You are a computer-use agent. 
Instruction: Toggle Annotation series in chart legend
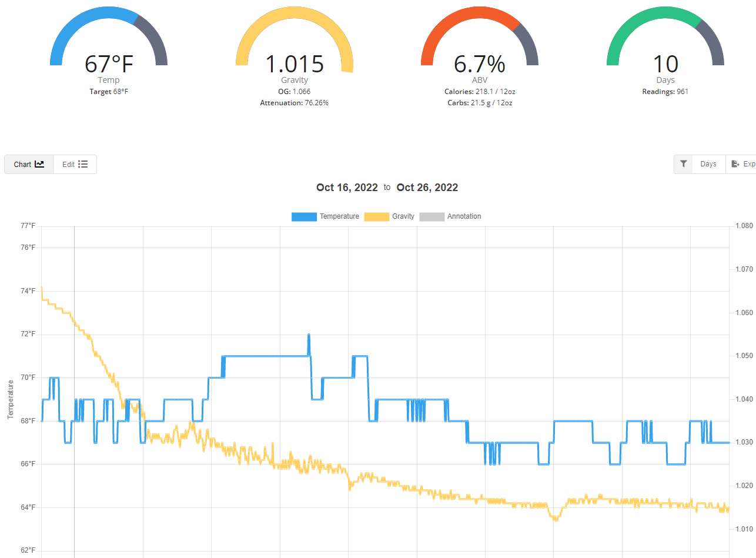[450, 216]
